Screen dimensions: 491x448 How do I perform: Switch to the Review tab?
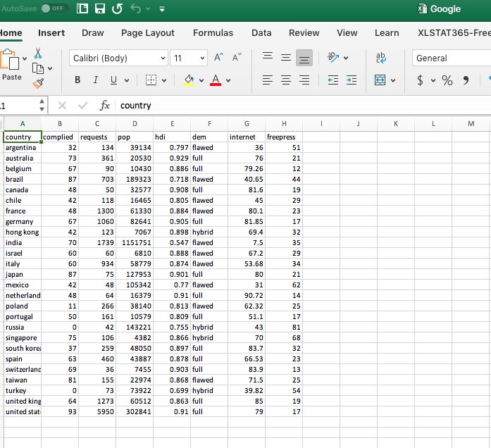tap(304, 33)
